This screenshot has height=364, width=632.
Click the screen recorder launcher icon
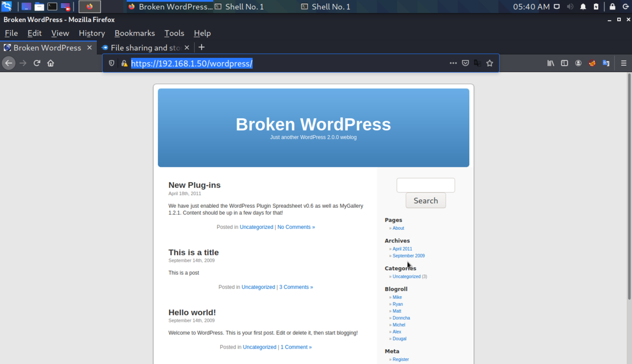pos(65,7)
